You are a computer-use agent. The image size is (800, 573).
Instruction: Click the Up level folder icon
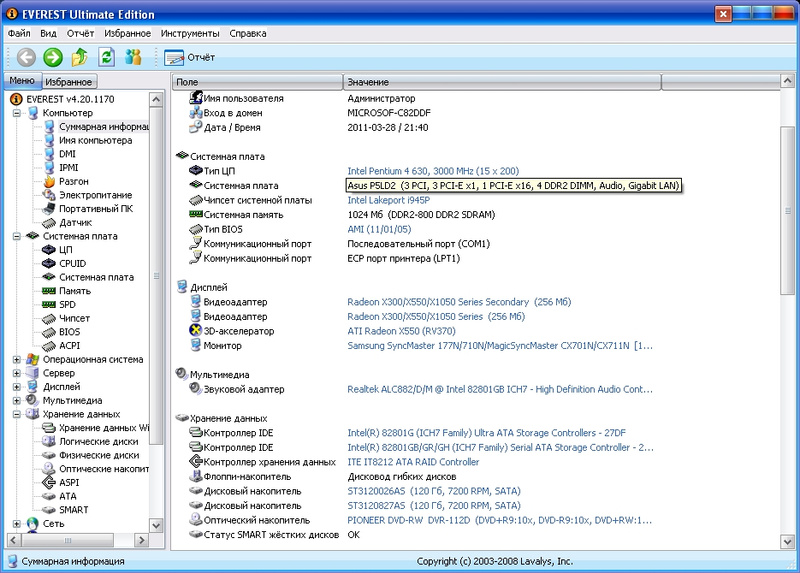click(x=79, y=57)
